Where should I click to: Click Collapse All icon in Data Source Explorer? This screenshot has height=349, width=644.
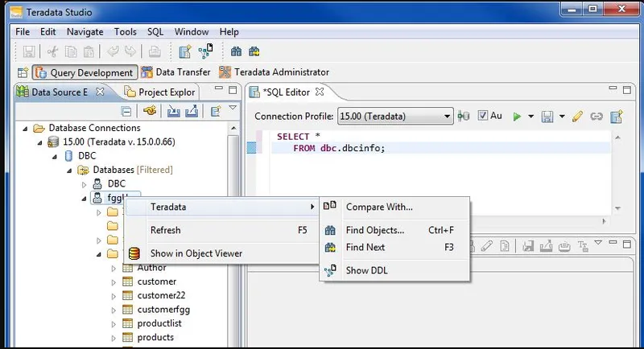pos(126,111)
